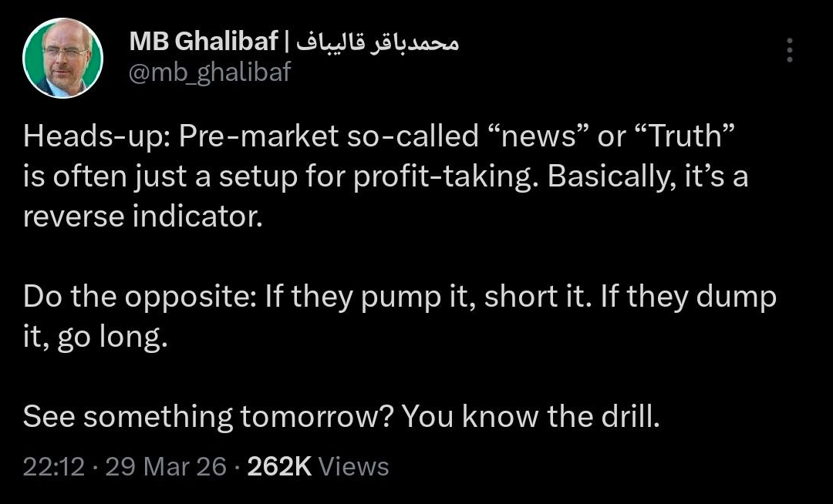
Task: Open the @mb_ghalibaf handle link
Action: tap(211, 73)
